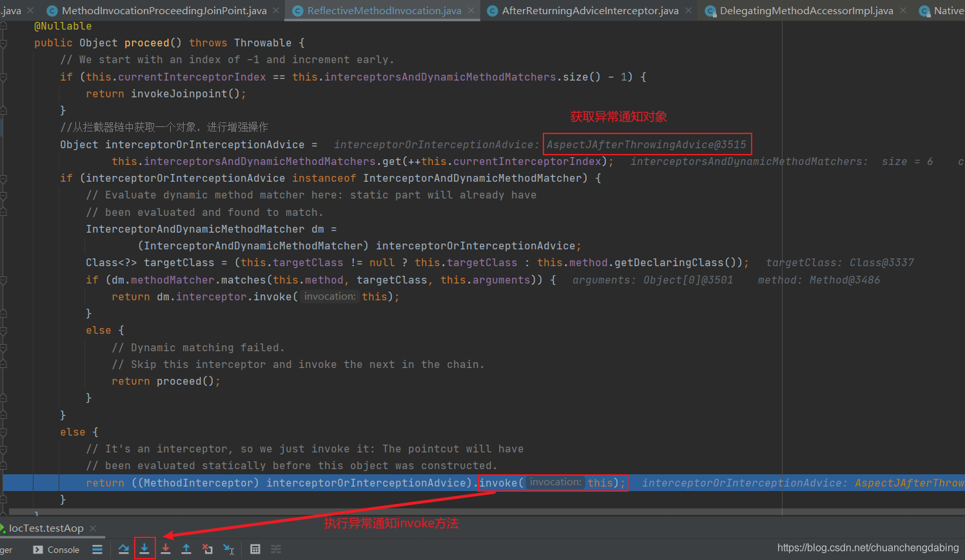
Task: Fold the 'if (interceptorOrInterceptionAdvice instanceof' block
Action: 3,179
